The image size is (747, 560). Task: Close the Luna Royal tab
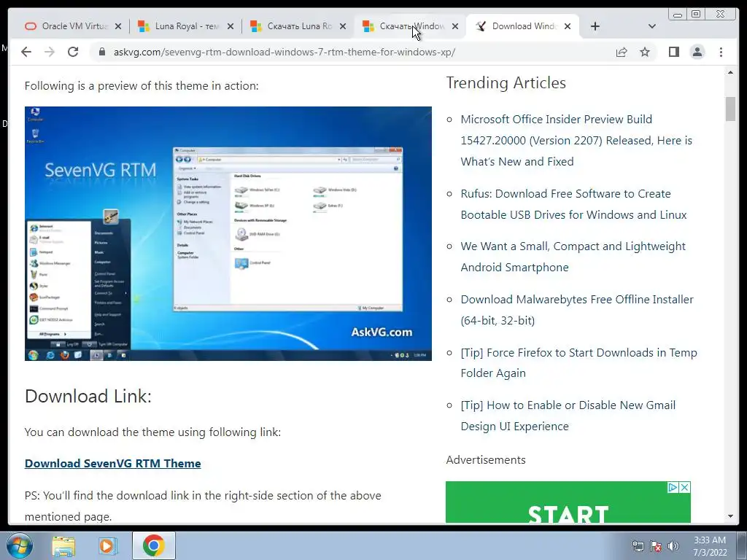231,26
